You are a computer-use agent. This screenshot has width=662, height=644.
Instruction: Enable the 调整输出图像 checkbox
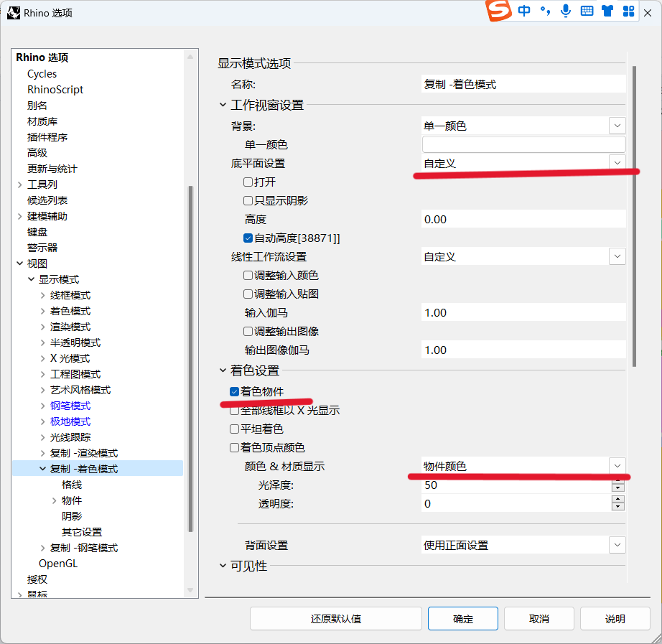[248, 331]
